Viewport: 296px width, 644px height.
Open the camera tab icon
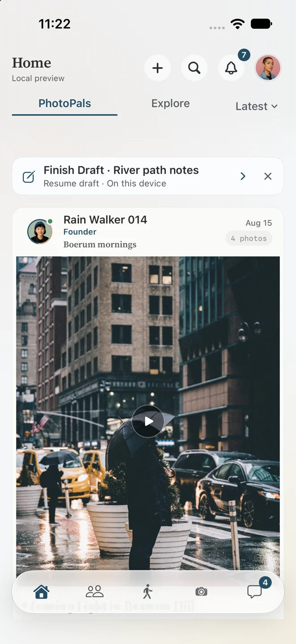pos(201,592)
